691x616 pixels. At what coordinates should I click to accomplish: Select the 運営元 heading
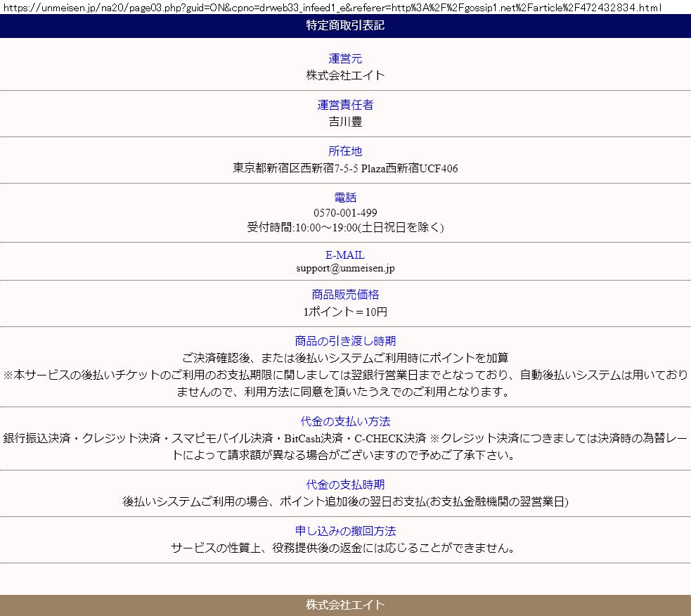click(345, 59)
